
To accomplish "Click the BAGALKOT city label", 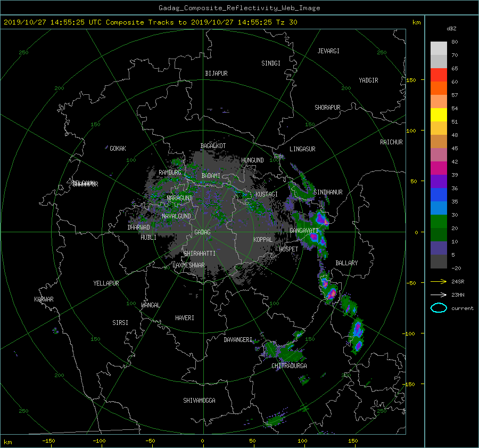I will tap(213, 146).
